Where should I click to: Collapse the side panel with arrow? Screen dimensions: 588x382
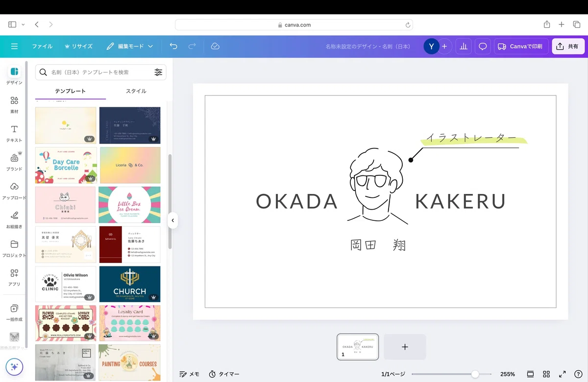(x=172, y=220)
